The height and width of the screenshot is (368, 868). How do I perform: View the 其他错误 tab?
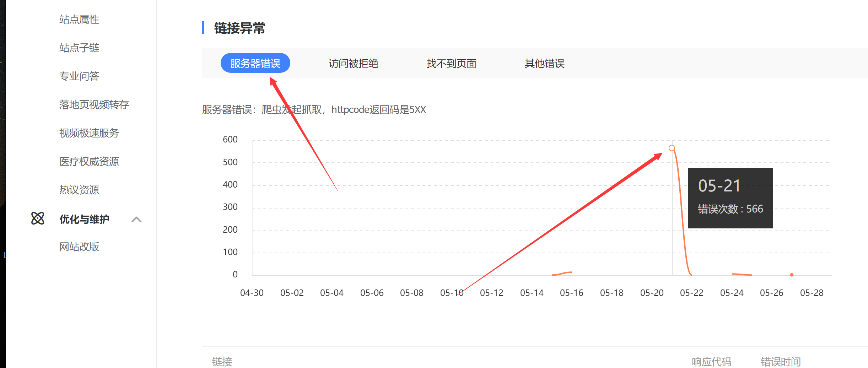[545, 64]
